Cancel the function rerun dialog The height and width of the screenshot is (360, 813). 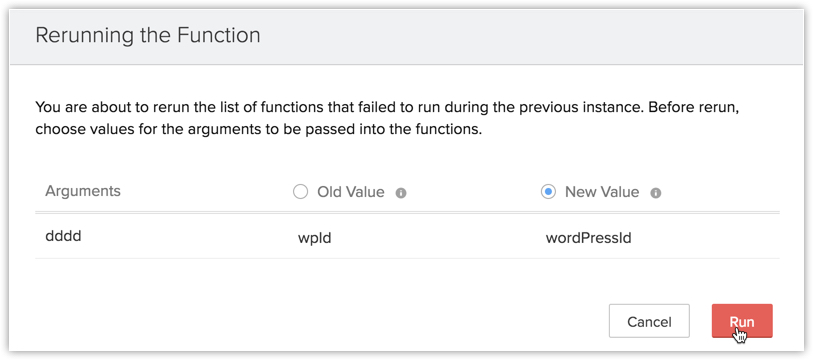(649, 321)
